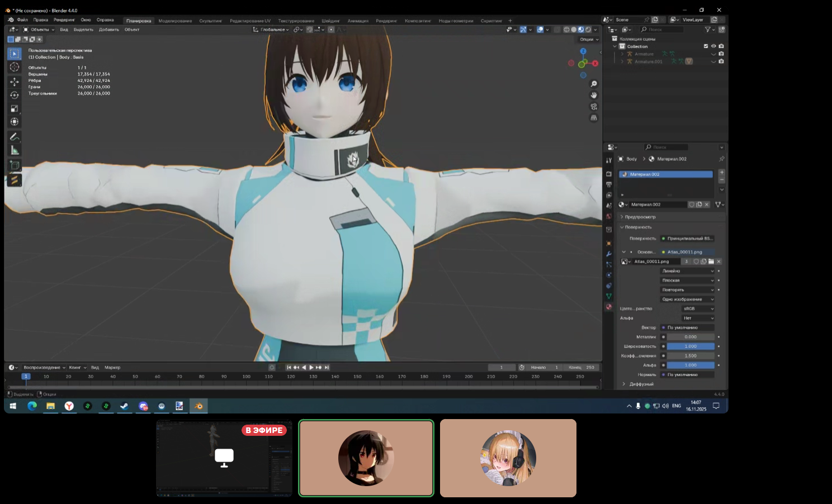Add a material slot with plus button
Viewport: 832px width, 504px height.
tap(722, 173)
